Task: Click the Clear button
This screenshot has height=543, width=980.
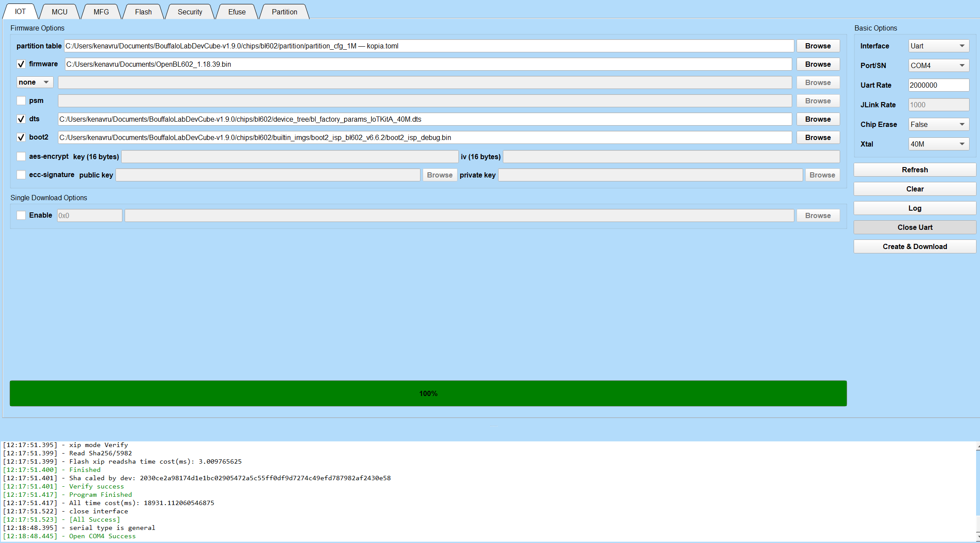Action: 915,189
